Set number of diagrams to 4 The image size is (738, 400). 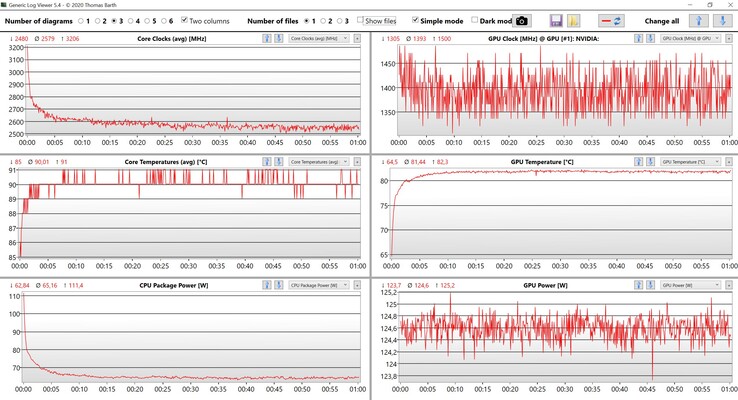pyautogui.click(x=130, y=21)
